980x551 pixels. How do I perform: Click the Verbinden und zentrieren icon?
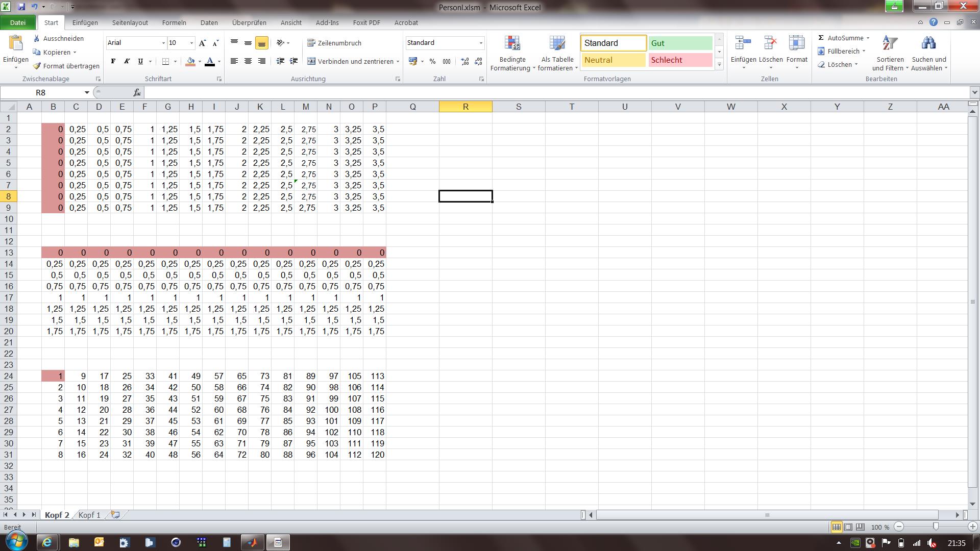tap(311, 61)
